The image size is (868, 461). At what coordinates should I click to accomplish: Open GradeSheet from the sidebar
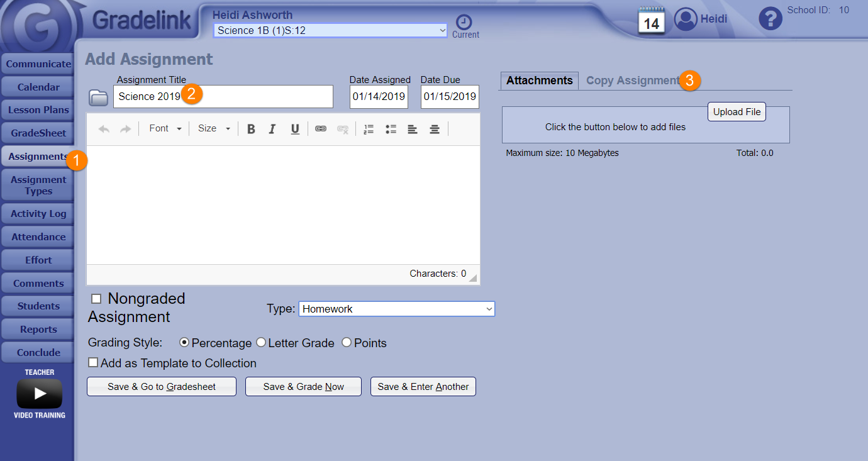coord(38,133)
